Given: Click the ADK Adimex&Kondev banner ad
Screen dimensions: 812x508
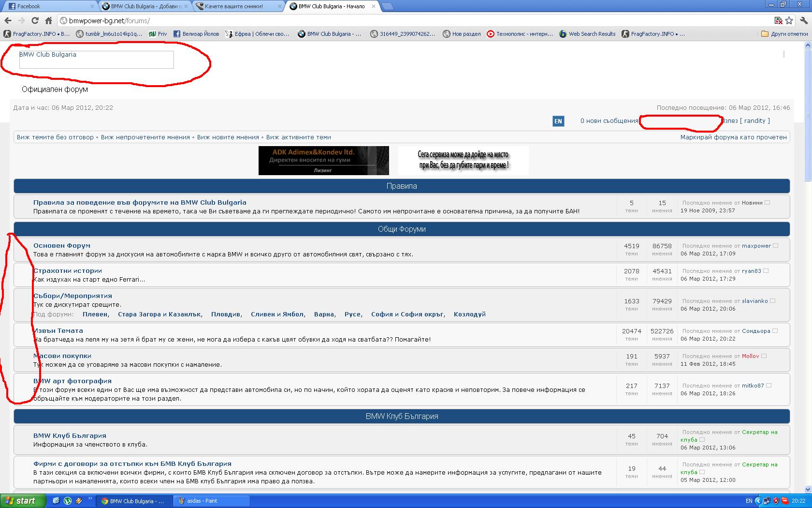Looking at the screenshot, I should pos(324,161).
